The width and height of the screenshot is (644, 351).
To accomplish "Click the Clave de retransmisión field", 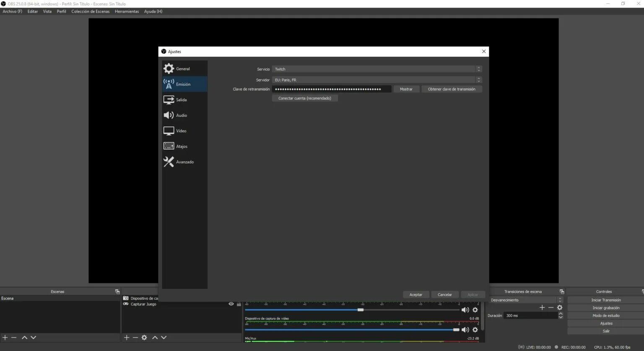I will pyautogui.click(x=332, y=89).
